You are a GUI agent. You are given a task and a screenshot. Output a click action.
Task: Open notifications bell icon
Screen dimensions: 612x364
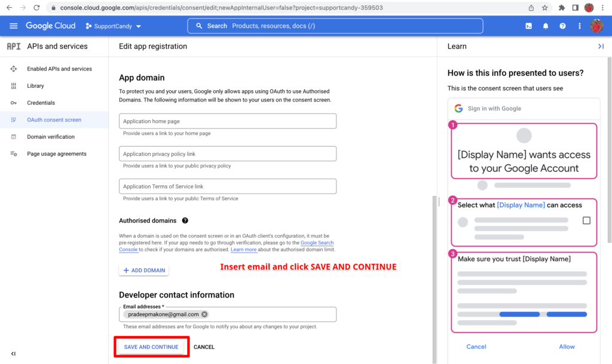tap(546, 26)
